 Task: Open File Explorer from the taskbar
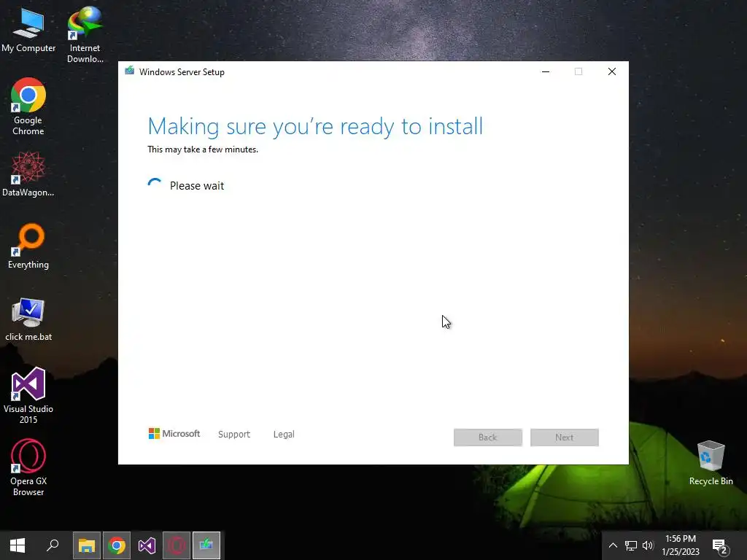coord(87,545)
